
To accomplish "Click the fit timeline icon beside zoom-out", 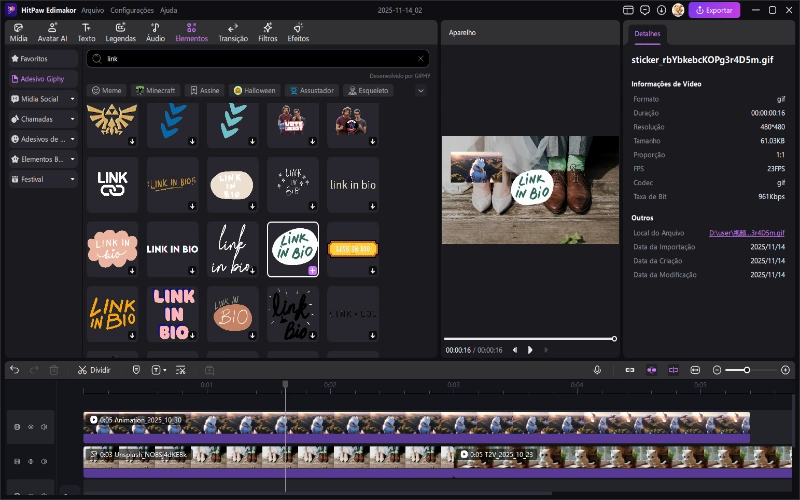I will 695,370.
